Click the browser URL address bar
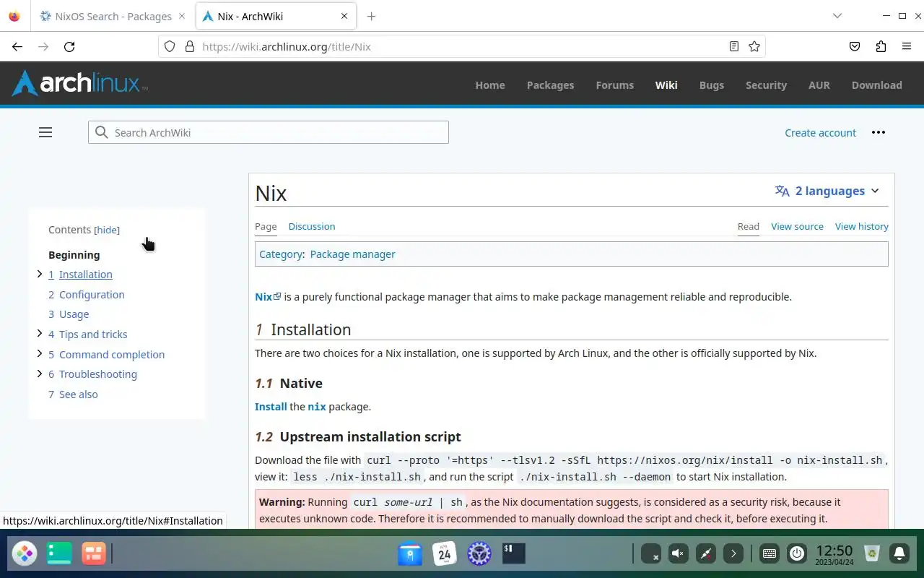The height and width of the screenshot is (578, 924). (462, 46)
